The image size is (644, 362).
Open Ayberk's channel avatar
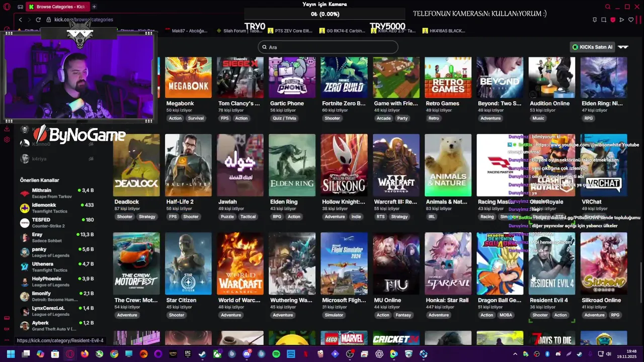25,326
